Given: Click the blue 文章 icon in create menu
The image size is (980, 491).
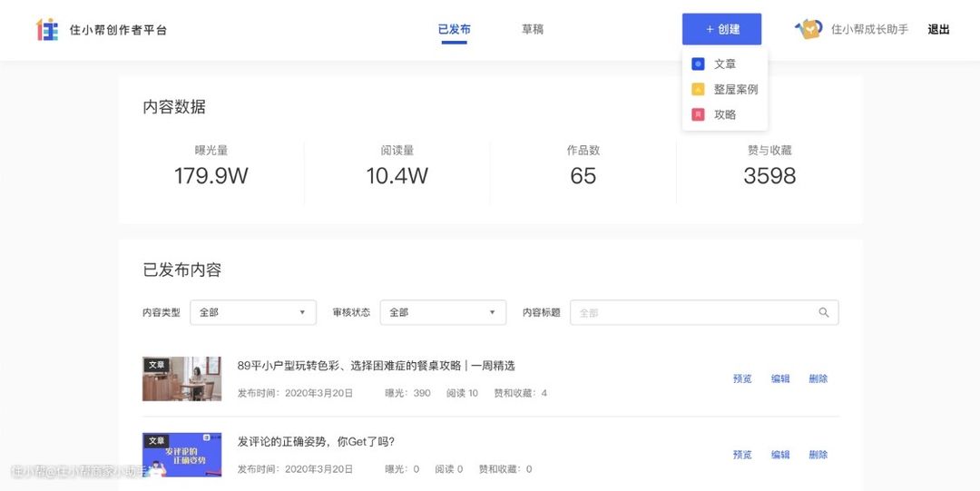Looking at the screenshot, I should [x=698, y=64].
